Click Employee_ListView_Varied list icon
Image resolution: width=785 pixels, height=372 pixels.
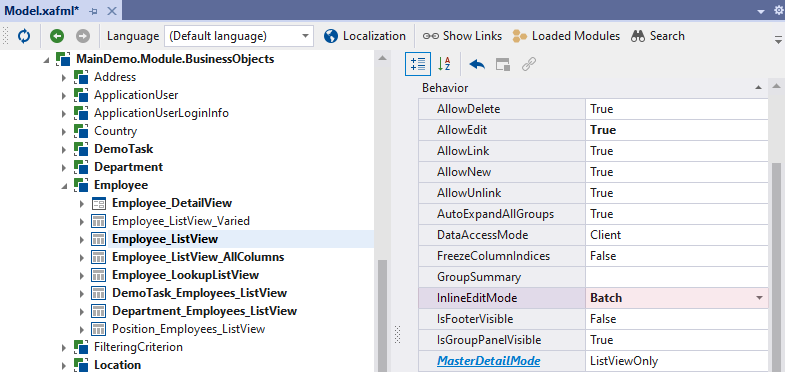[99, 221]
